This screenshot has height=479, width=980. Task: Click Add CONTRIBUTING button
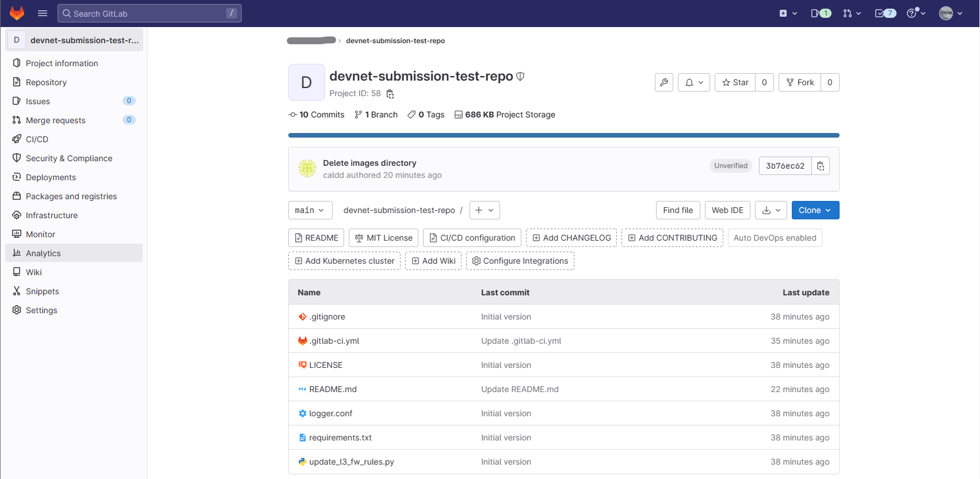(x=672, y=238)
